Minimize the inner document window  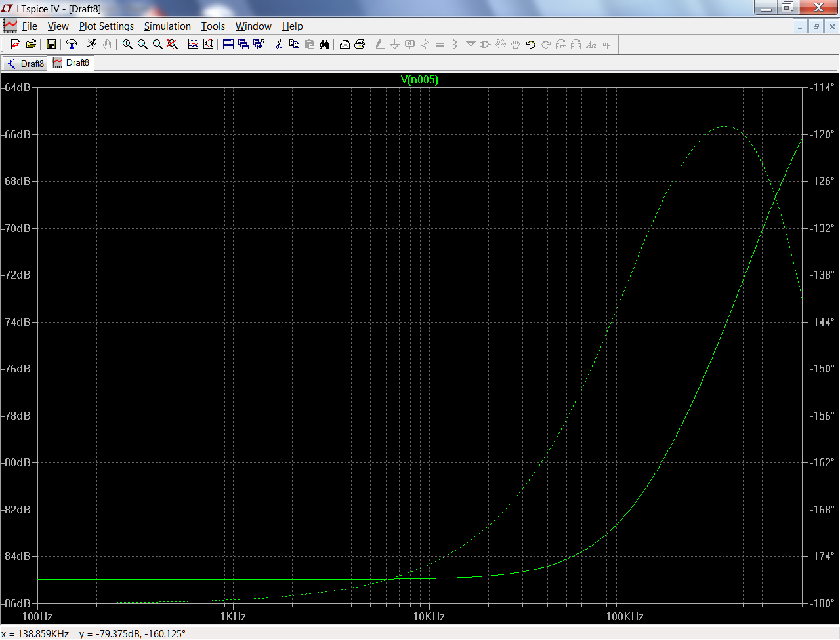[800, 26]
